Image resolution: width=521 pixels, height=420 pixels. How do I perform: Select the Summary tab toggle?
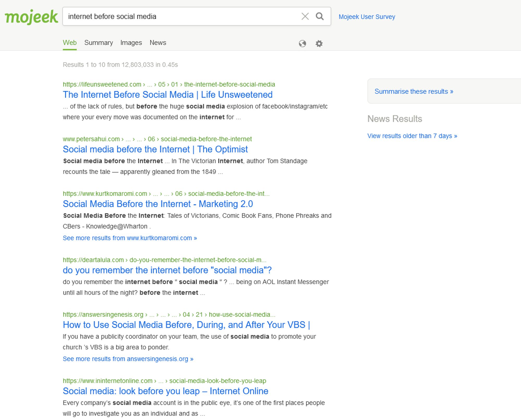click(99, 42)
